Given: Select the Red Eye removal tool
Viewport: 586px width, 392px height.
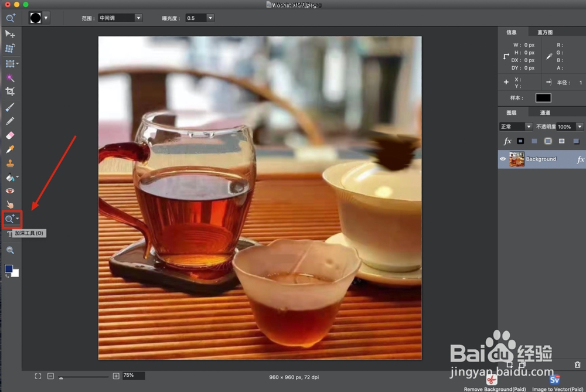Looking at the screenshot, I should click(10, 191).
